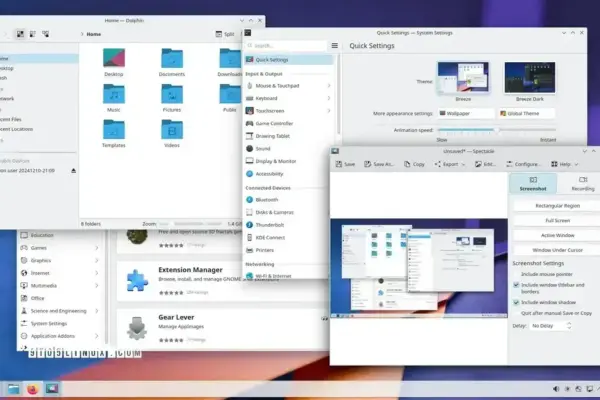This screenshot has height=400, width=600.
Task: Eject the user device in Dolphin sidebar
Action: tap(73, 170)
